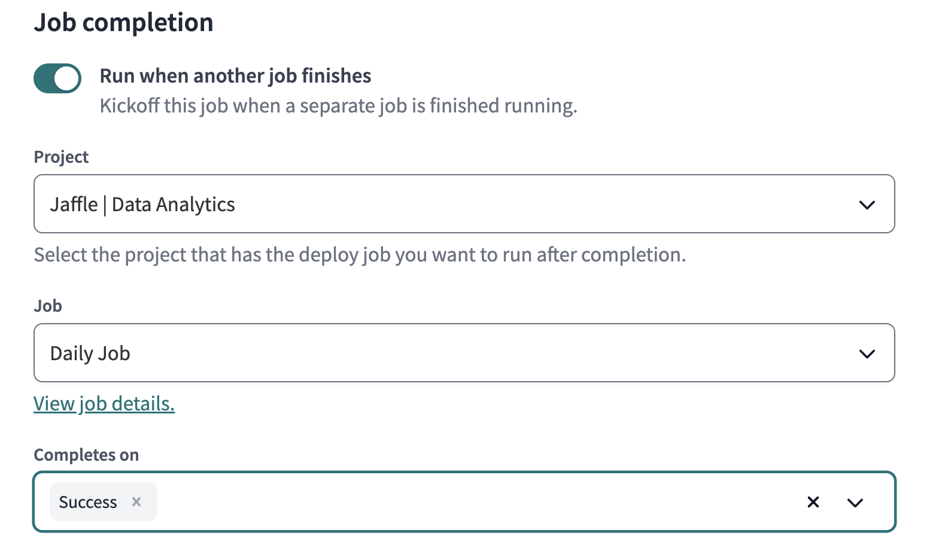Viewport: 936px width, 560px height.
Task: Open the View job details link
Action: coord(104,404)
